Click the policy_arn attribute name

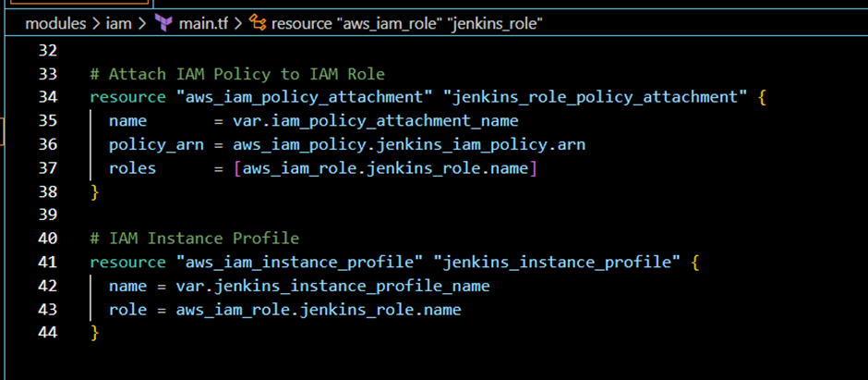point(156,145)
